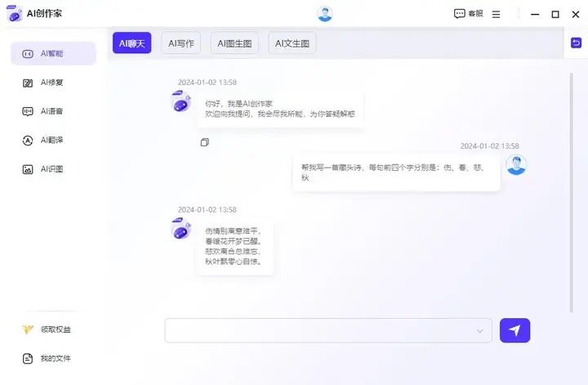Open AI识图 in the sidebar
Viewport: 588px width, 385px height.
click(52, 169)
